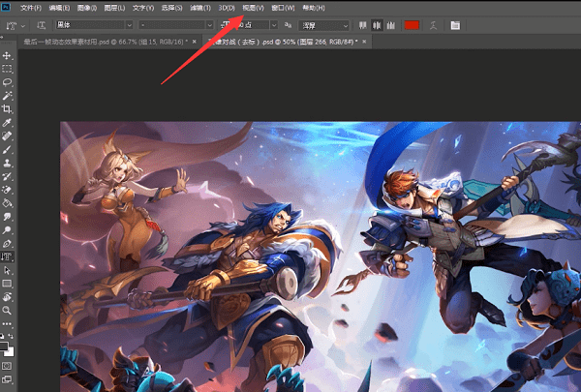The height and width of the screenshot is (392, 581).
Task: Open the font family dropdown showing 黑体
Action: pyautogui.click(x=94, y=24)
